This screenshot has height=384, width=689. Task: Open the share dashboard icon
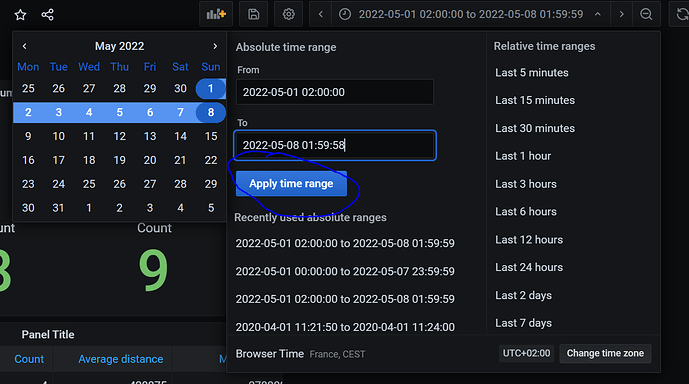pos(47,14)
